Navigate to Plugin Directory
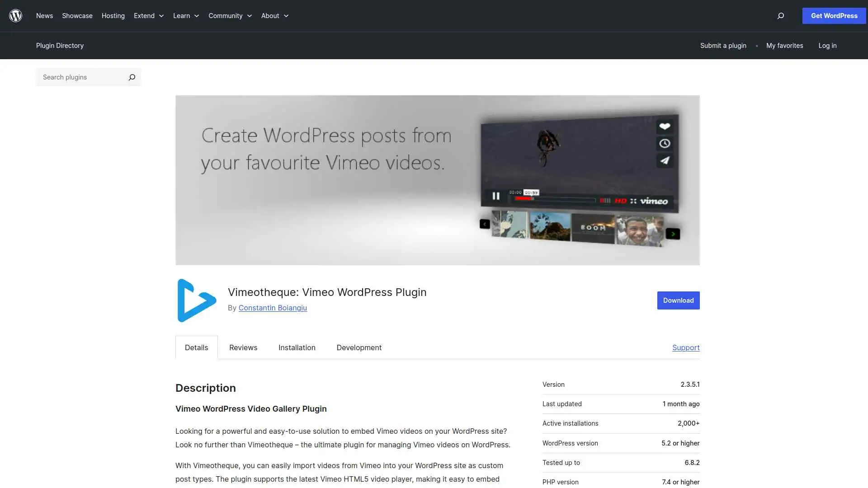868x488 pixels. click(x=60, y=45)
